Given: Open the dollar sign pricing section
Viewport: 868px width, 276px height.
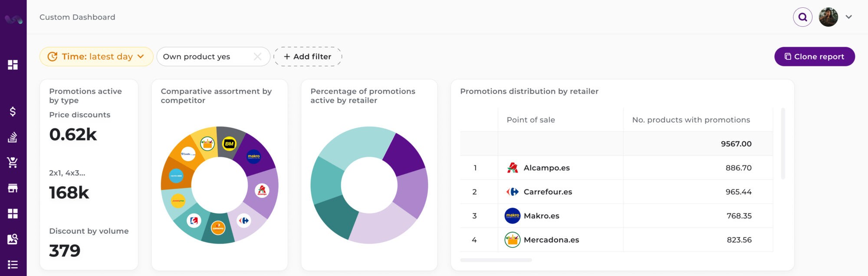Looking at the screenshot, I should click(x=13, y=112).
